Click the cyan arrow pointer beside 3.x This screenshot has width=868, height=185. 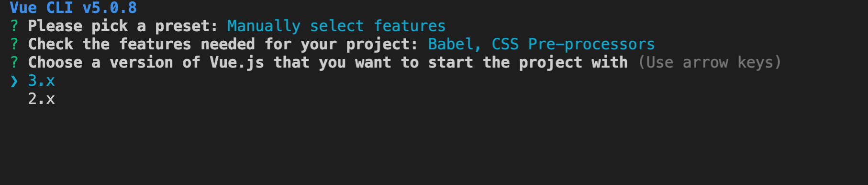(14, 81)
